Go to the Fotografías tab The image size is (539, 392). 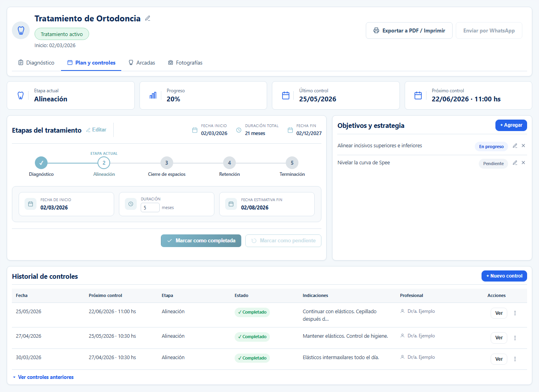tap(185, 63)
